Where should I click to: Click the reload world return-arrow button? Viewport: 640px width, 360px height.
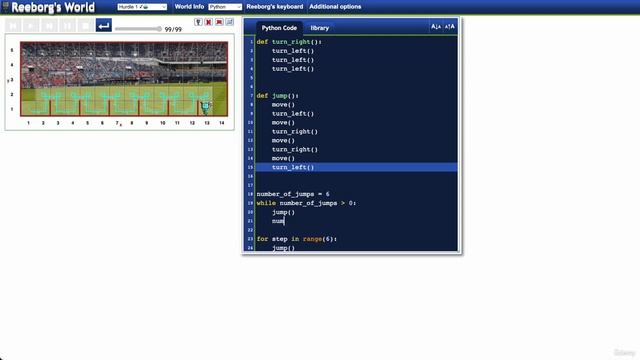click(x=104, y=26)
